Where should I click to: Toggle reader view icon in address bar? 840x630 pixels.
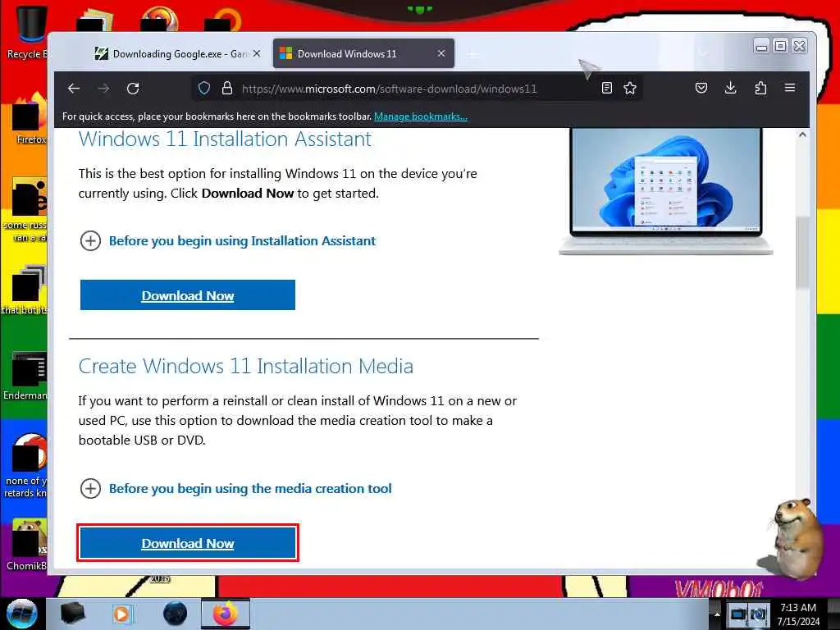(606, 88)
